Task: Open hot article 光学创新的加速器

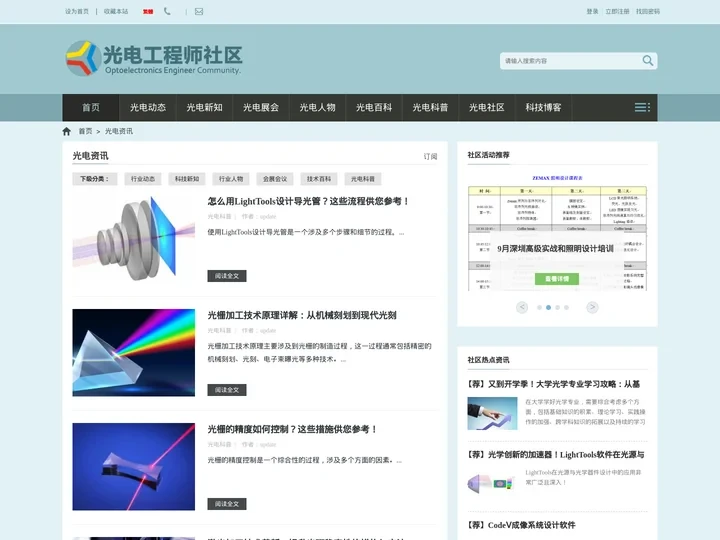Action: [x=556, y=455]
